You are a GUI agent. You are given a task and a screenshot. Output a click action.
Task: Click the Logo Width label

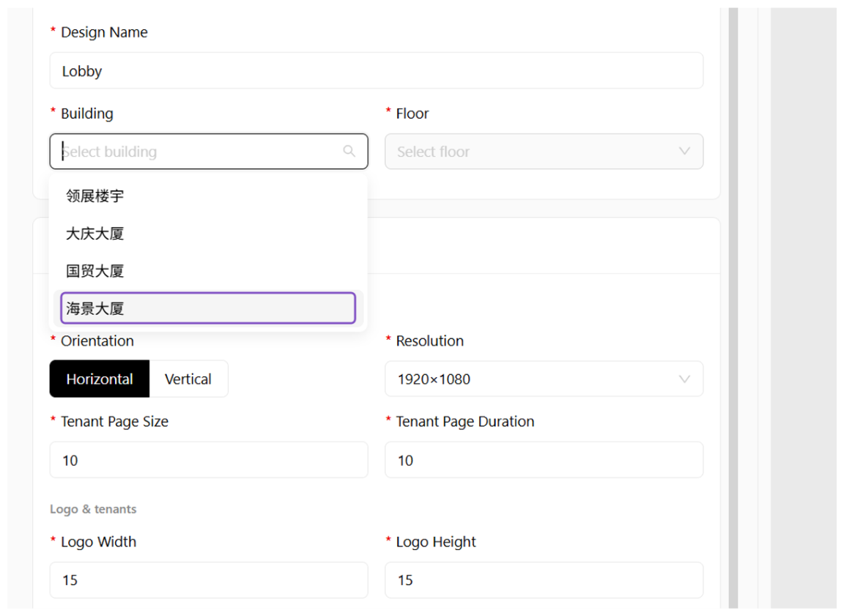[98, 542]
